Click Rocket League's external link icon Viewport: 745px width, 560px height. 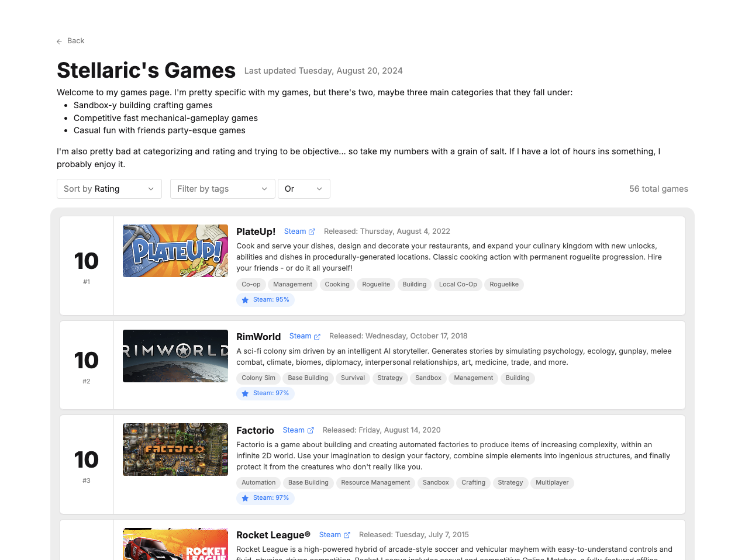[347, 534]
